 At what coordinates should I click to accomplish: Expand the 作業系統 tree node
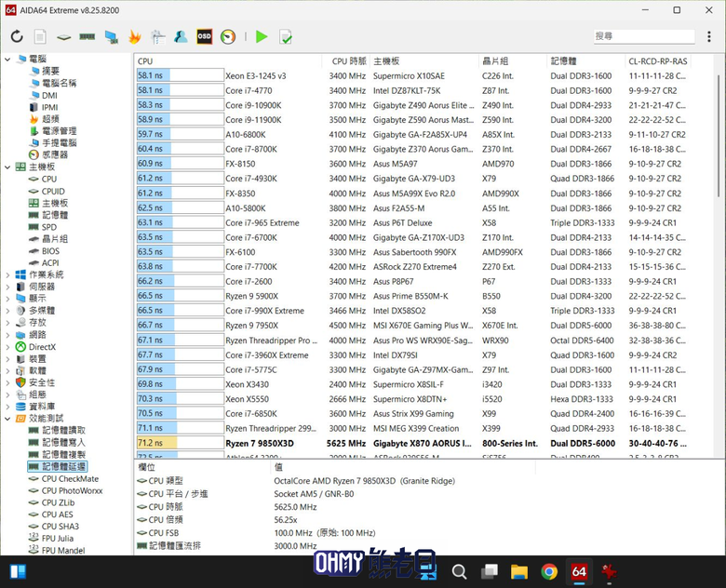tap(7, 275)
